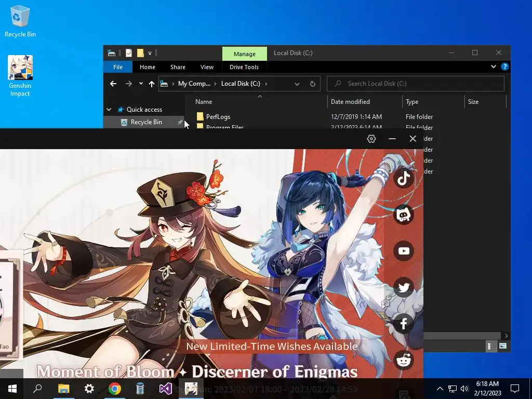Screen dimensions: 532x399
Task: Click the Genshin launcher taskbar icon
Action: point(191,389)
